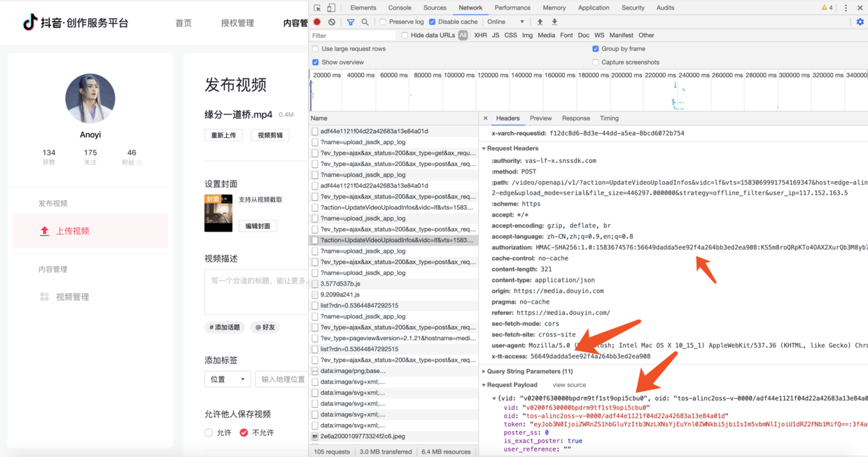Image resolution: width=868 pixels, height=457 pixels.
Task: Toggle Preserve log checkbox
Action: point(383,22)
